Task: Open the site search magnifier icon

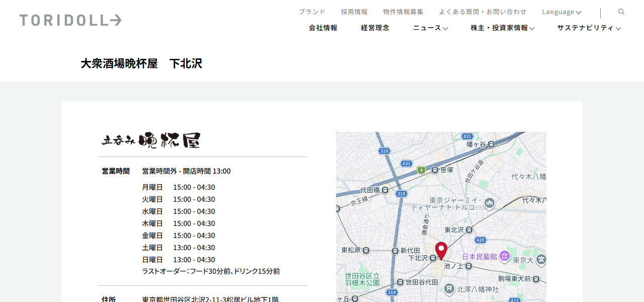Action: (x=621, y=12)
